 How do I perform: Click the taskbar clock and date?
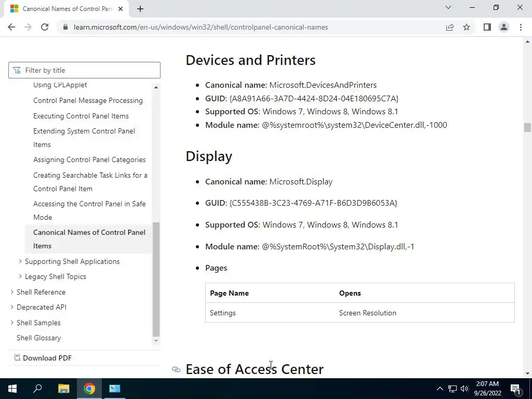(x=487, y=389)
